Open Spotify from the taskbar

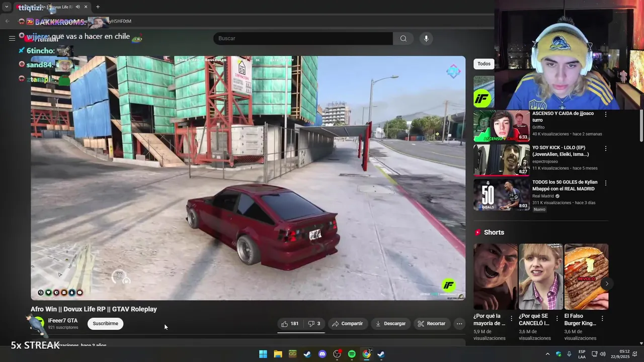click(352, 354)
